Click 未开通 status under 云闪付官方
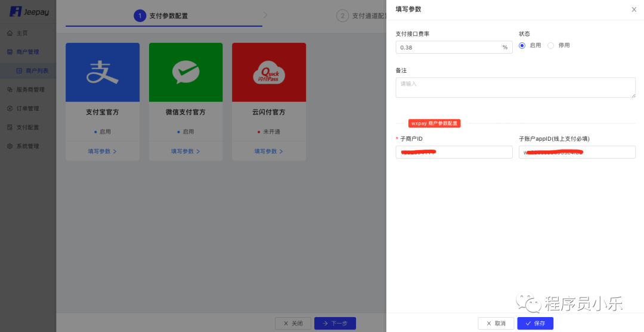This screenshot has height=332, width=644. 268,132
